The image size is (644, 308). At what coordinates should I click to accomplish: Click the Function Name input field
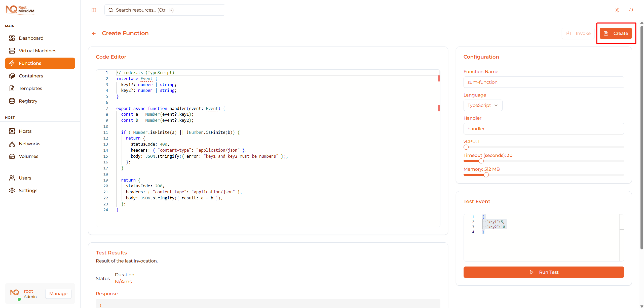(x=543, y=82)
